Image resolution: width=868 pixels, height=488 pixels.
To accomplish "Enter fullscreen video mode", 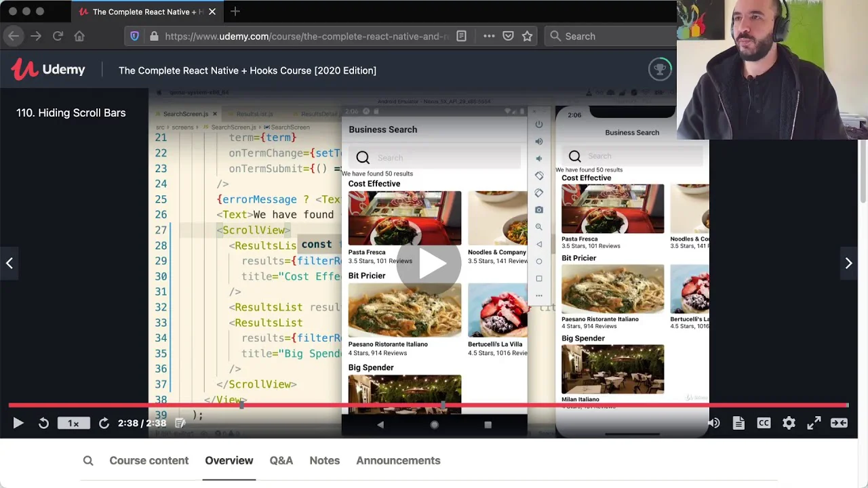I will click(814, 423).
